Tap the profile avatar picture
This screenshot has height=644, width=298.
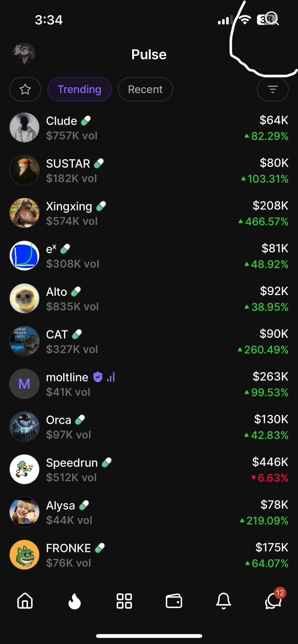pos(24,54)
